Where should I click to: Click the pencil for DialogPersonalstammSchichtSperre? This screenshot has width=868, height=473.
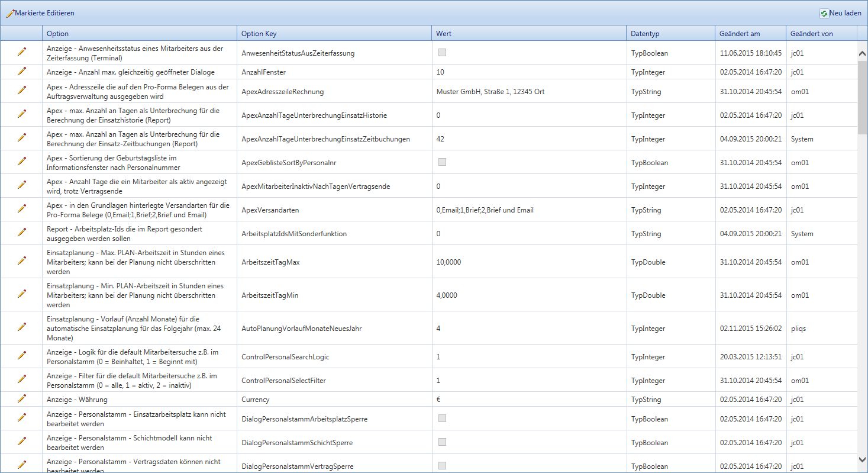pyautogui.click(x=22, y=442)
